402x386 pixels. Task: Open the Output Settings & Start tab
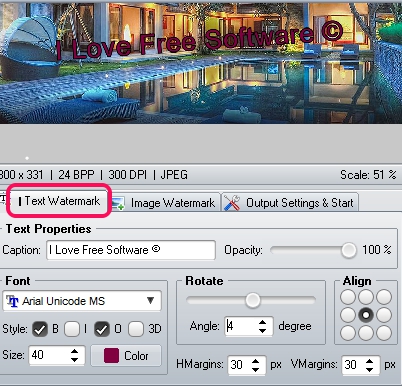coord(290,202)
